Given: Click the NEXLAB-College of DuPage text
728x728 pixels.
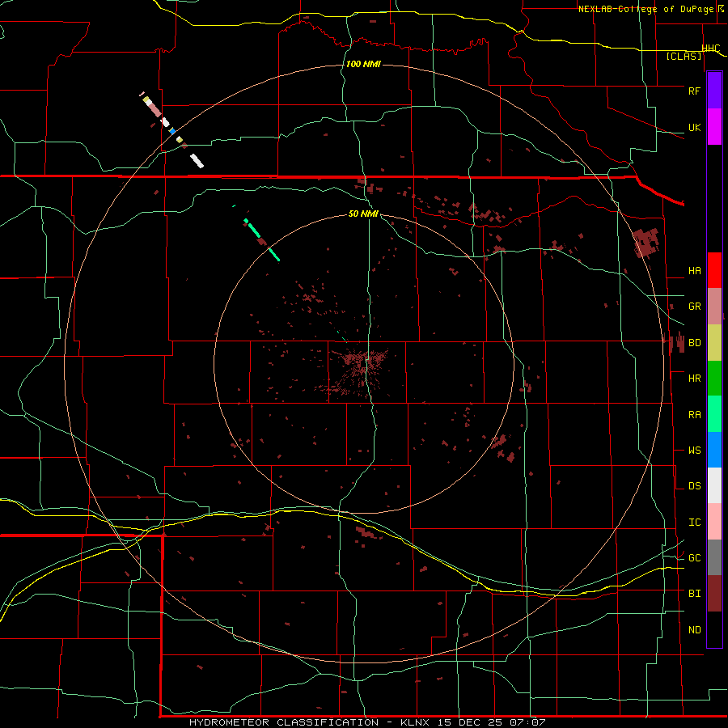Looking at the screenshot, I should coord(648,9).
